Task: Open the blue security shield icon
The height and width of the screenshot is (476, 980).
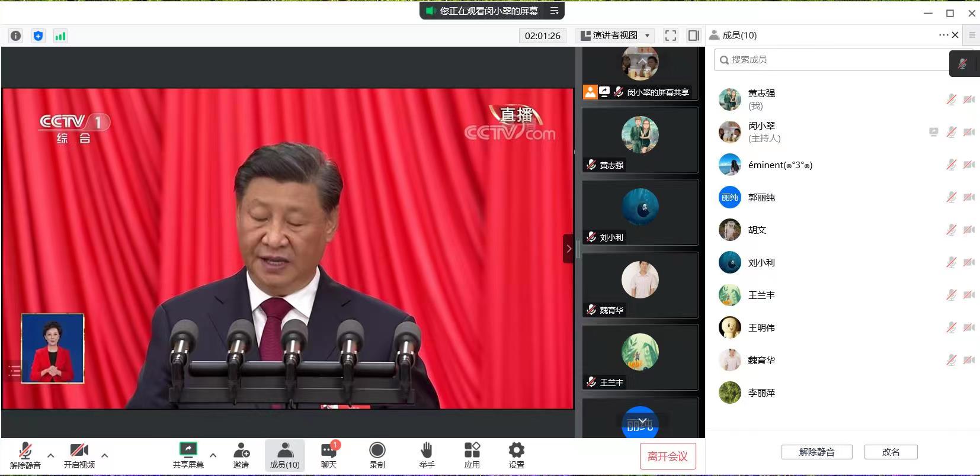Action: click(x=38, y=36)
